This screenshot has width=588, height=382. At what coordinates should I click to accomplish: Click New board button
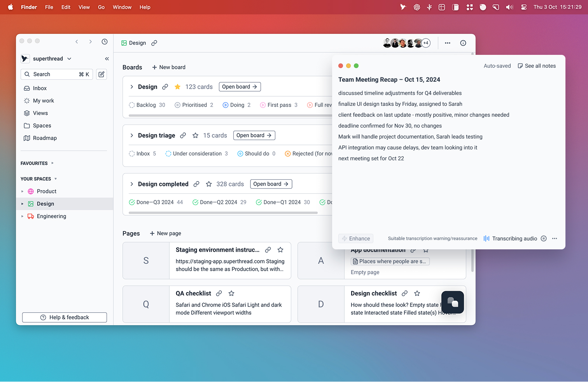pyautogui.click(x=169, y=67)
